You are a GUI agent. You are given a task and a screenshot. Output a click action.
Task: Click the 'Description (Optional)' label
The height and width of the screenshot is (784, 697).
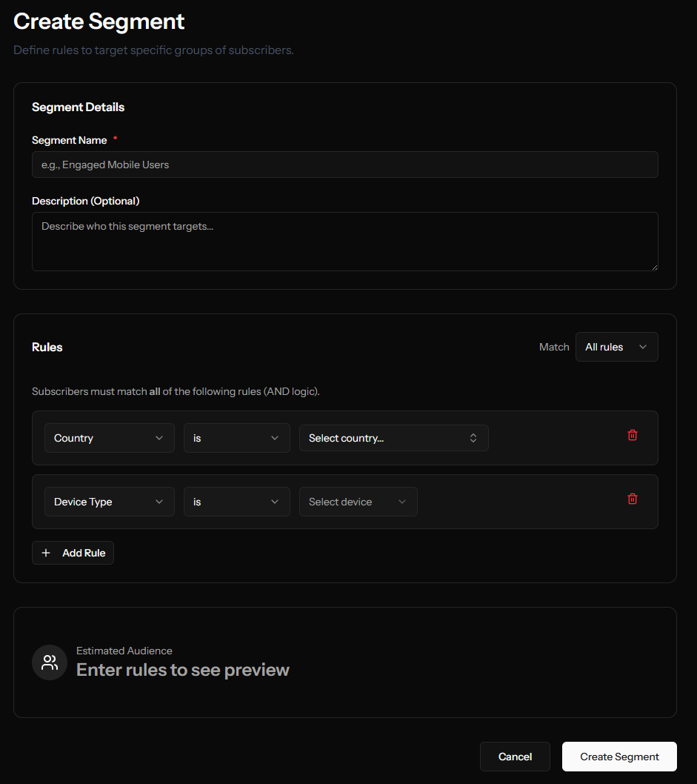click(x=85, y=201)
